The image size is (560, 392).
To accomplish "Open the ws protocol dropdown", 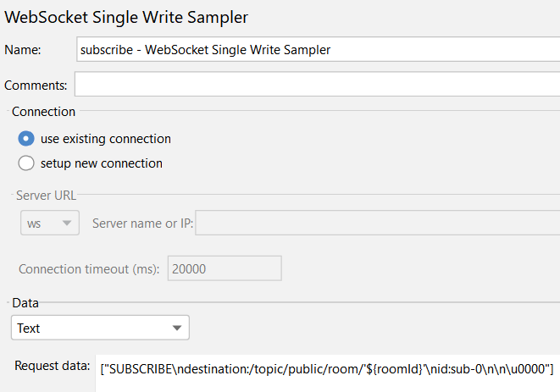I will pos(49,223).
